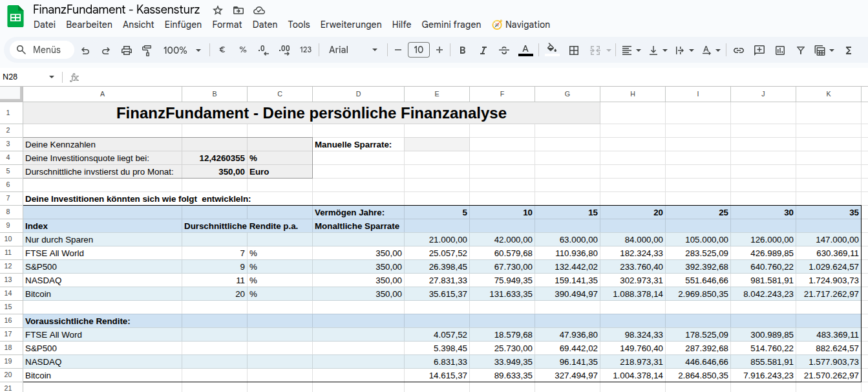Select the empty Manuelle Sparrate cell
The image size is (868, 392).
[436, 144]
